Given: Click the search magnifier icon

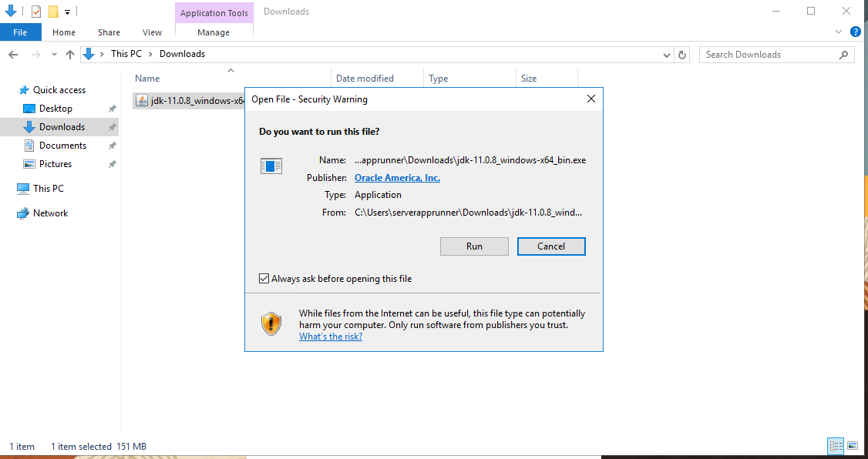Looking at the screenshot, I should [843, 54].
